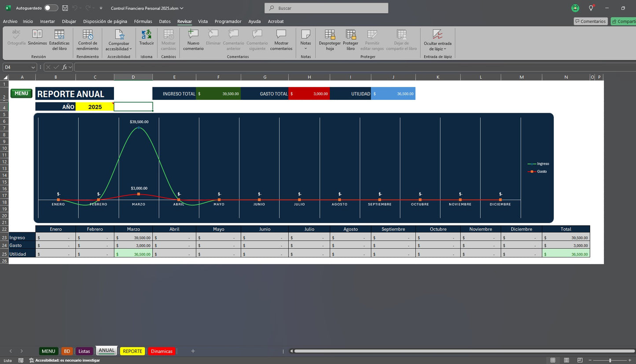View Estadísticas del libro
The height and width of the screenshot is (364, 636).
[59, 40]
